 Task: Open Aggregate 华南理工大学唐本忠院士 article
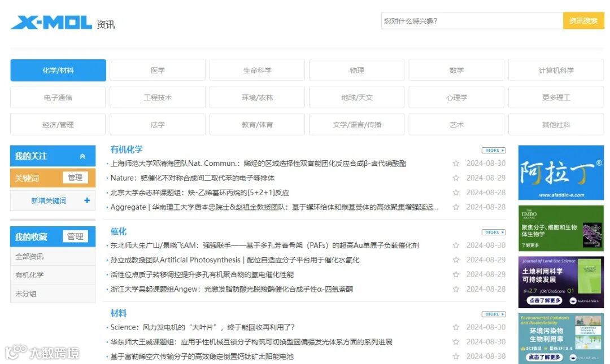pos(274,207)
